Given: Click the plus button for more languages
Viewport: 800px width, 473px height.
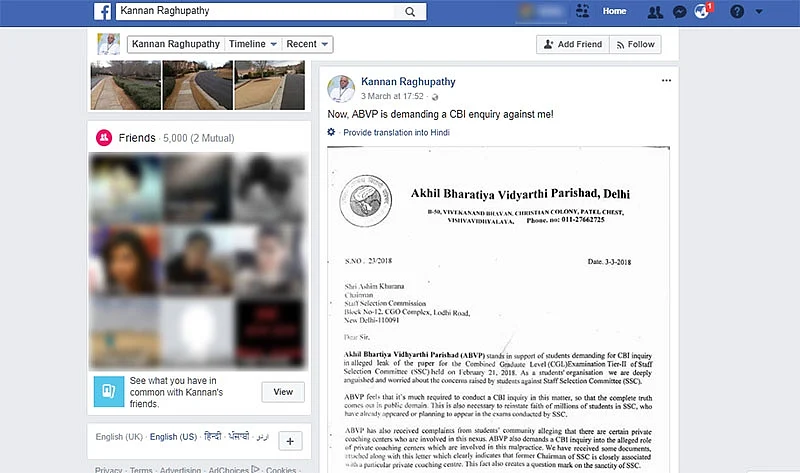Looking at the screenshot, I should (x=290, y=441).
